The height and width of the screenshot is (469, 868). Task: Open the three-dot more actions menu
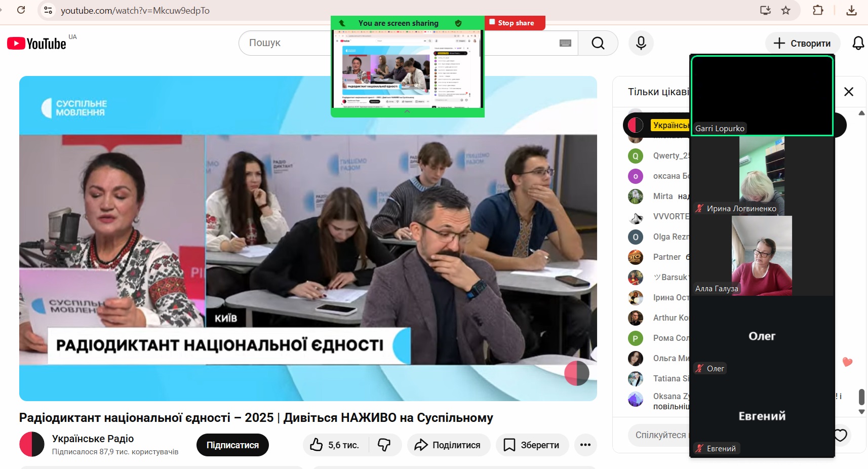[x=585, y=445]
